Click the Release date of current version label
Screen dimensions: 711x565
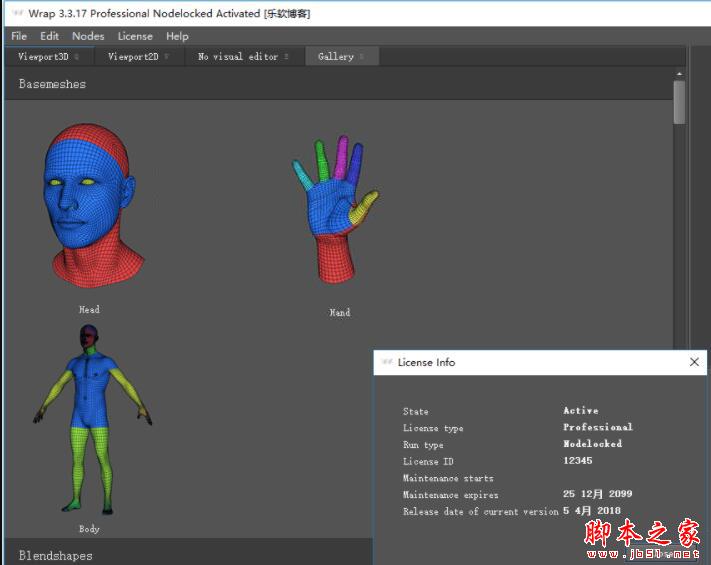(x=481, y=511)
